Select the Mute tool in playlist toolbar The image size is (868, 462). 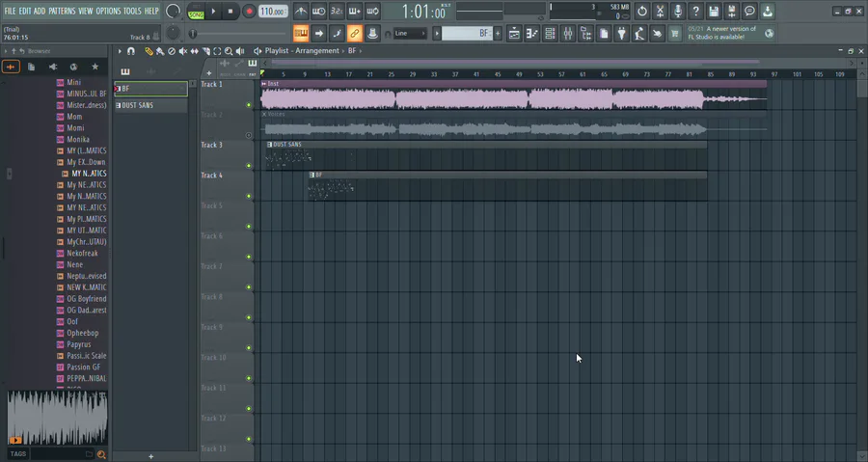pyautogui.click(x=183, y=51)
